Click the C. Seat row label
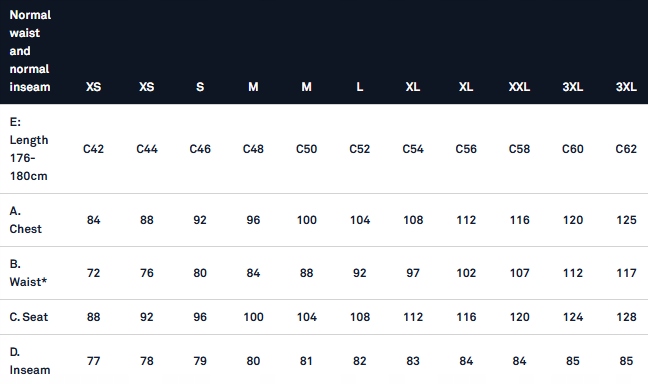The image size is (648, 384). click(x=29, y=317)
